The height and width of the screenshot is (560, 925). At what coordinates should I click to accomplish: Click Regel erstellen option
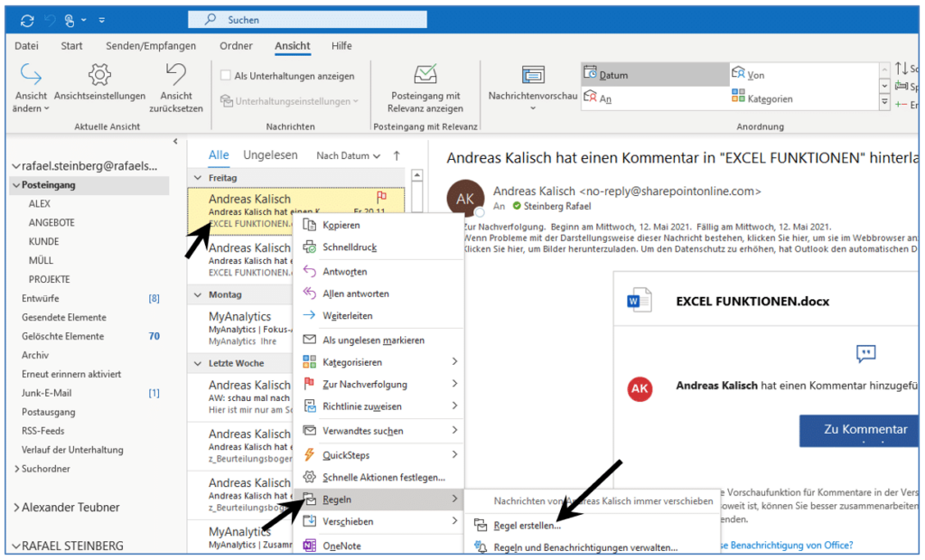(593, 526)
